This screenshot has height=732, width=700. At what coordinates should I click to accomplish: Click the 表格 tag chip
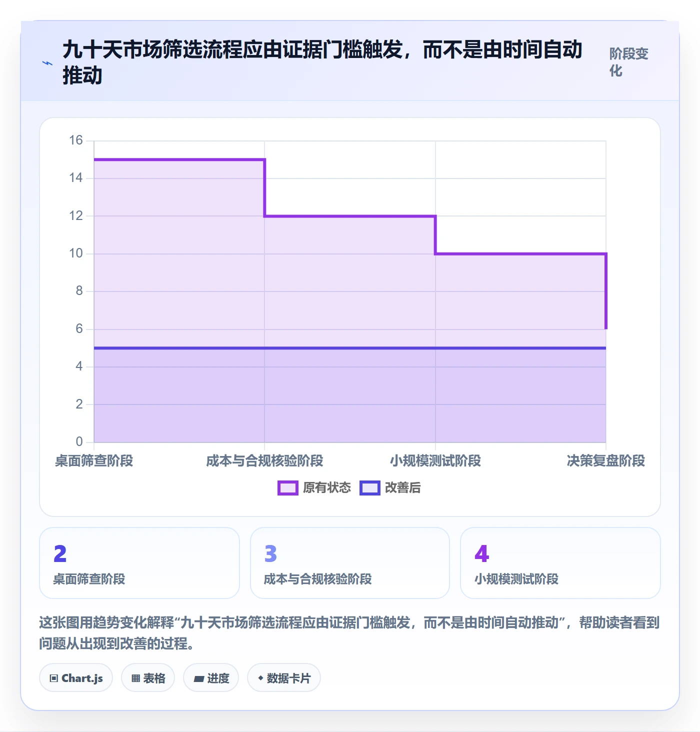pyautogui.click(x=148, y=678)
